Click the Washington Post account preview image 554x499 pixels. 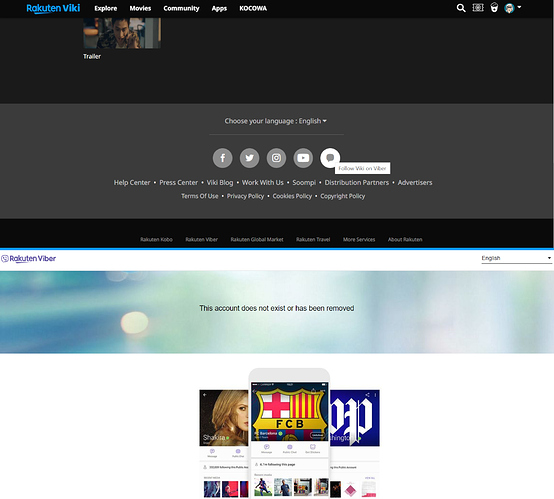355,444
